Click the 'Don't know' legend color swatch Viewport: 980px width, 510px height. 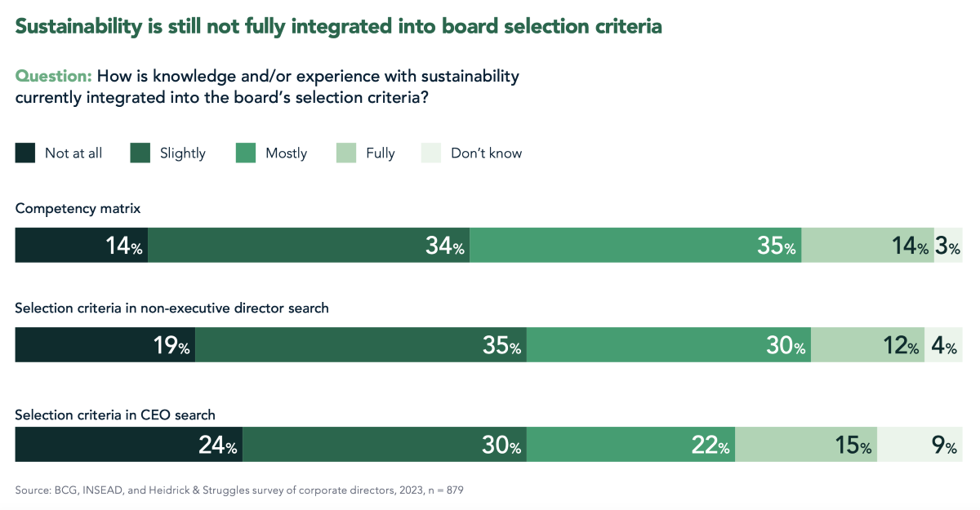430,153
